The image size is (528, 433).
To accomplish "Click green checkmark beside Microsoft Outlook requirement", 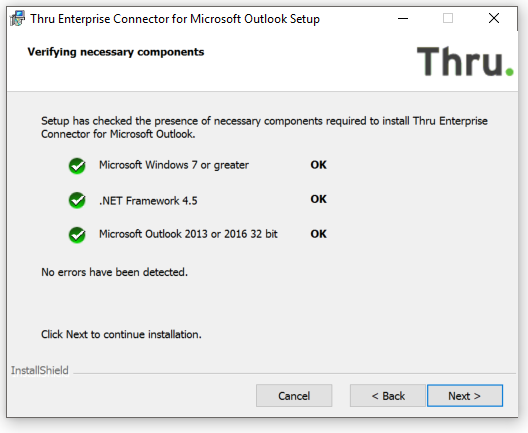I will 77,235.
